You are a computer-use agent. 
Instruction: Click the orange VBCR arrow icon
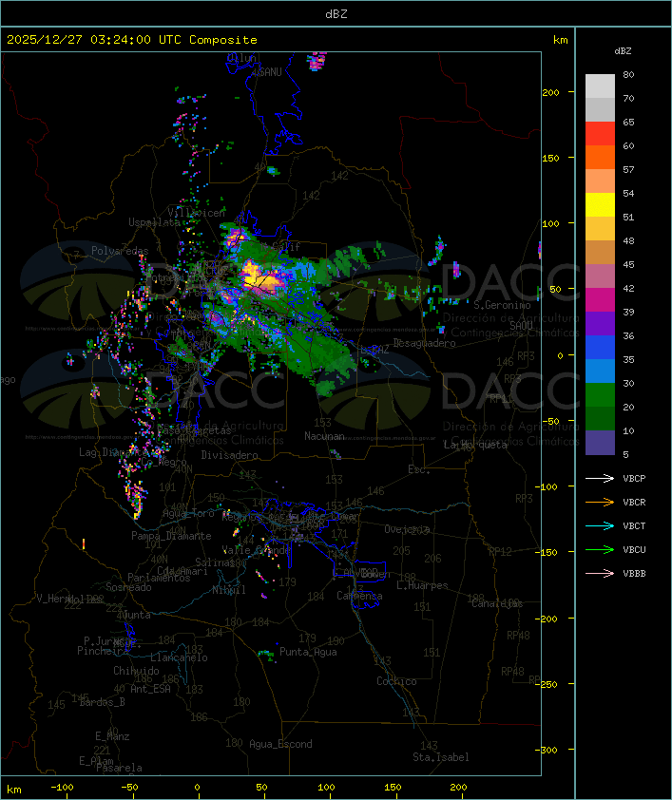600,502
